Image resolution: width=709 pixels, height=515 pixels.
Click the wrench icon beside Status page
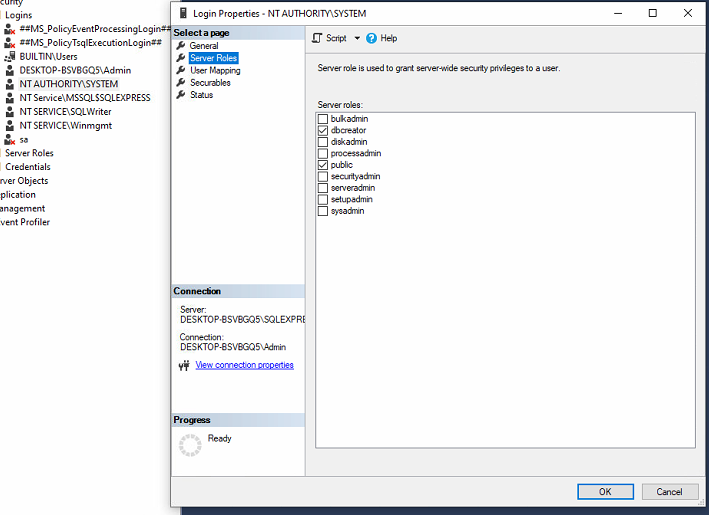(x=181, y=95)
